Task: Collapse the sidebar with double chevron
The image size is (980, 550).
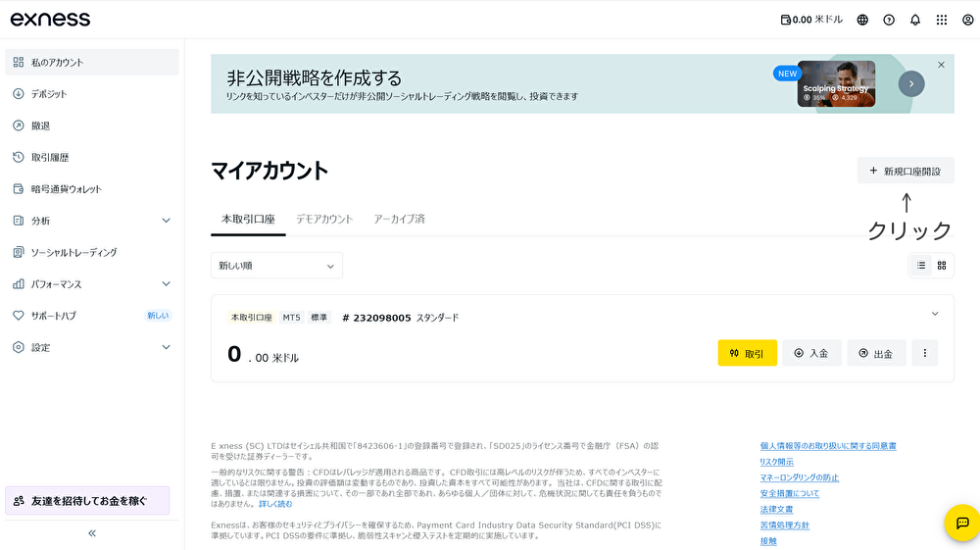Action: (92, 533)
